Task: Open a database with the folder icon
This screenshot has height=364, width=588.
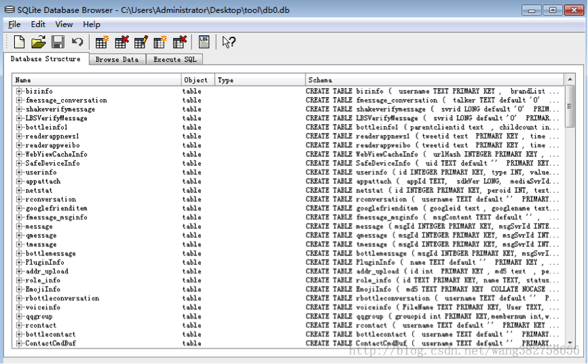Action: tap(39, 42)
